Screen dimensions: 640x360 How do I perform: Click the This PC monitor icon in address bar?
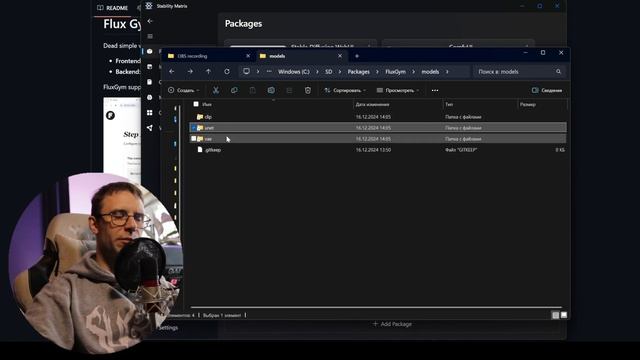(246, 71)
